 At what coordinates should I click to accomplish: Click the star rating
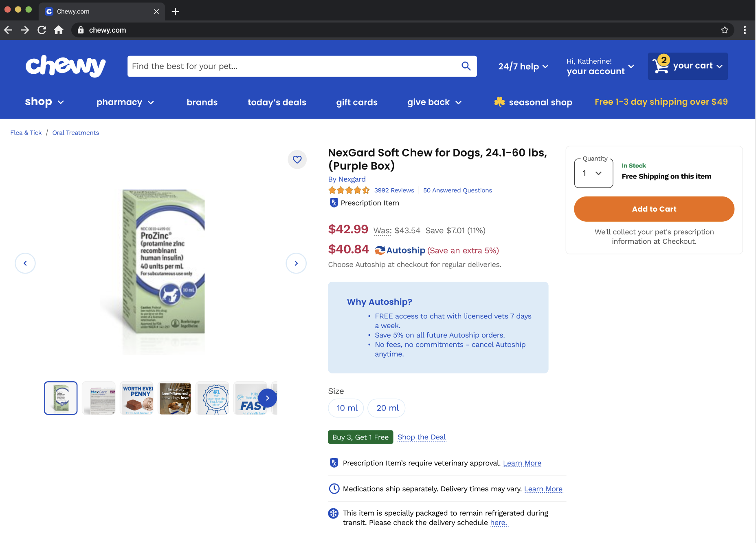point(349,190)
